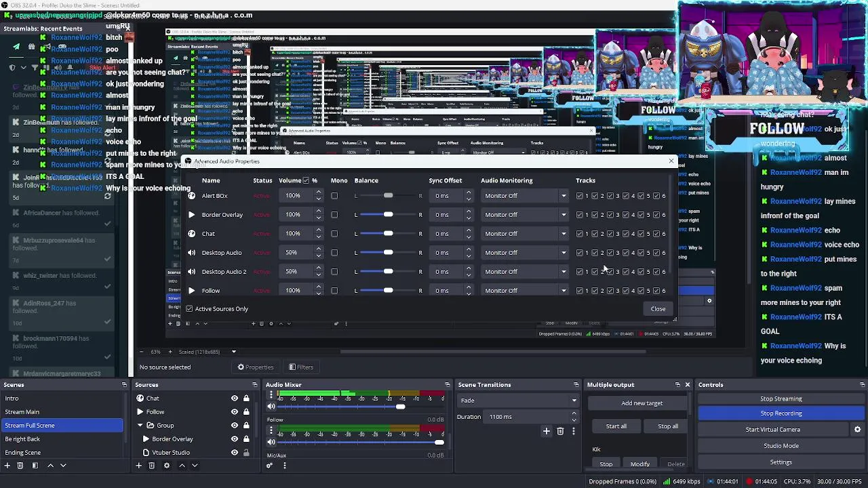The width and height of the screenshot is (868, 488).
Task: Open advanced audio properties gears icon
Action: tap(270, 466)
